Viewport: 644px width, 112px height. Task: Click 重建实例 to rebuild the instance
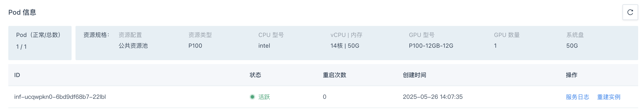tap(609, 97)
